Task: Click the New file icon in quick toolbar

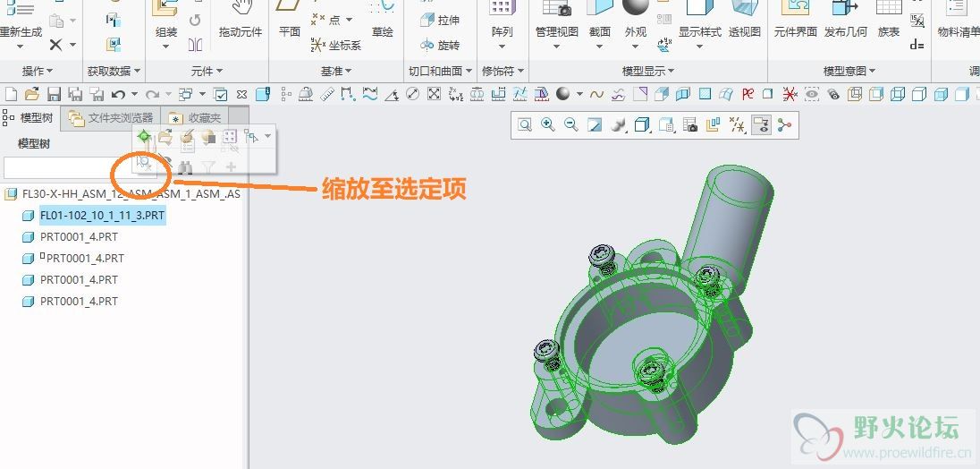Action: point(11,94)
